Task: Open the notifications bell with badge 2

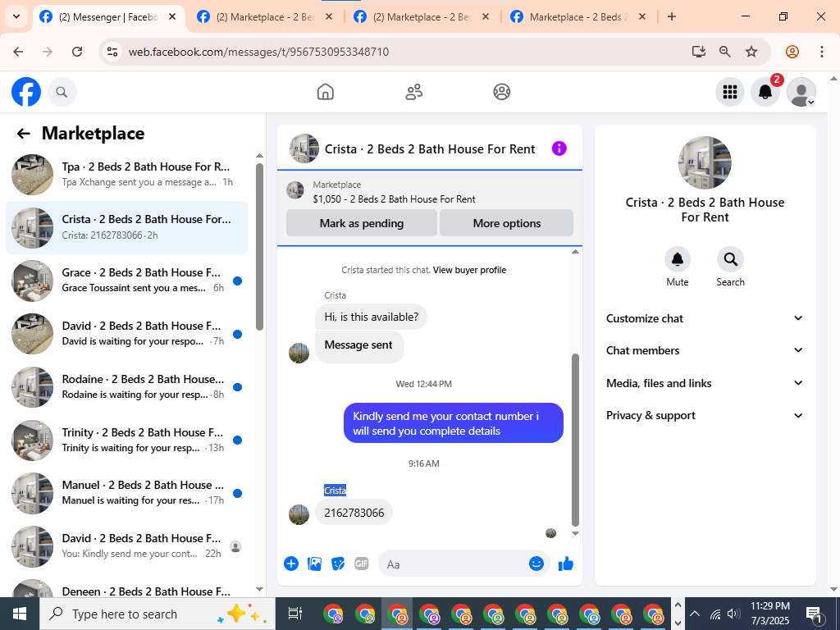Action: pyautogui.click(x=765, y=92)
